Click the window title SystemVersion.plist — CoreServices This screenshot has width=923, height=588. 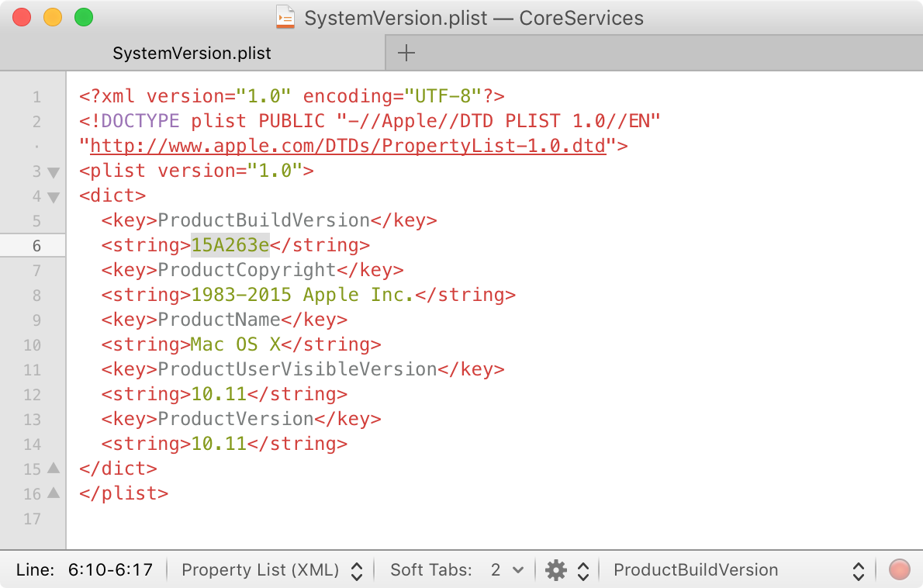click(474, 18)
